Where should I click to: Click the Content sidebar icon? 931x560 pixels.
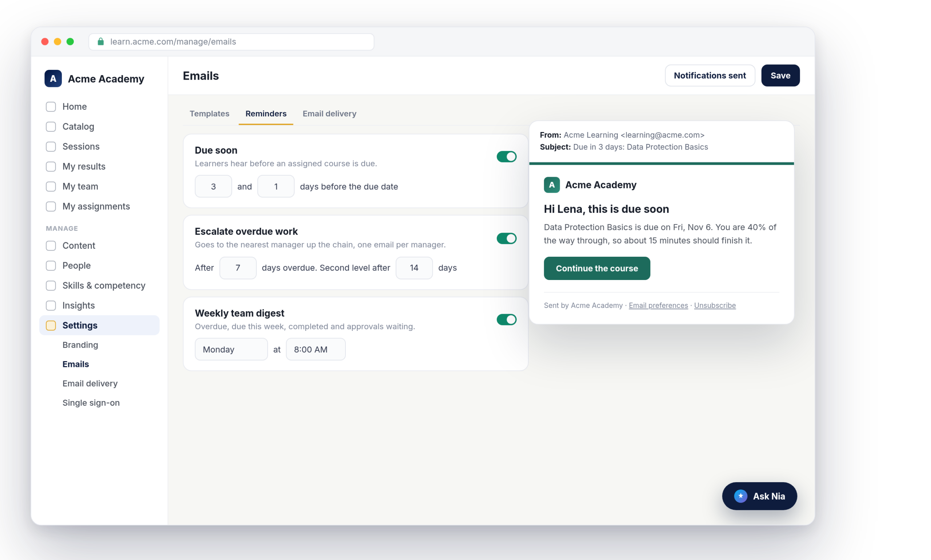pos(51,246)
